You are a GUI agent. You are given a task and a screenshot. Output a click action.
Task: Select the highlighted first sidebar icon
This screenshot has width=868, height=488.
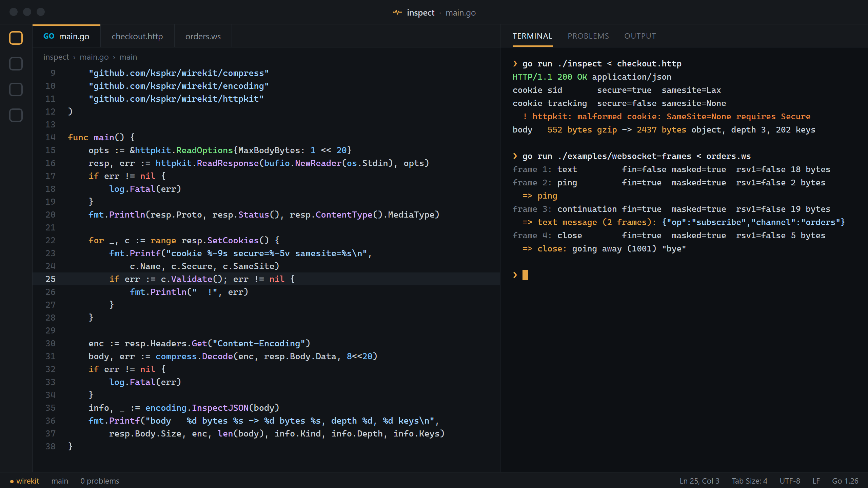[x=16, y=38]
